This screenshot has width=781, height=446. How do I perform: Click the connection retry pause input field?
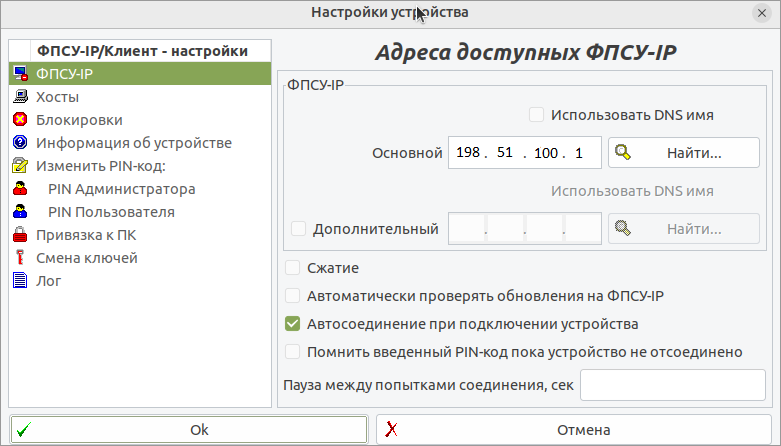tap(672, 385)
